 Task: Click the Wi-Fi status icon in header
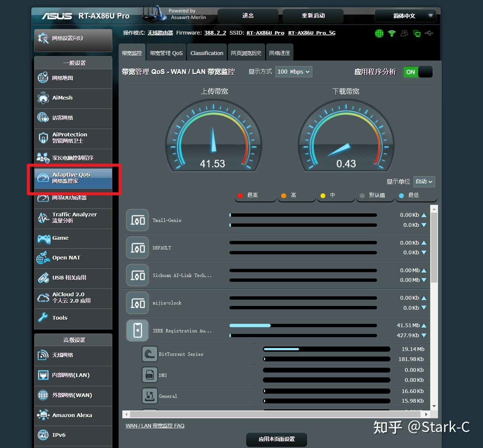pyautogui.click(x=392, y=33)
